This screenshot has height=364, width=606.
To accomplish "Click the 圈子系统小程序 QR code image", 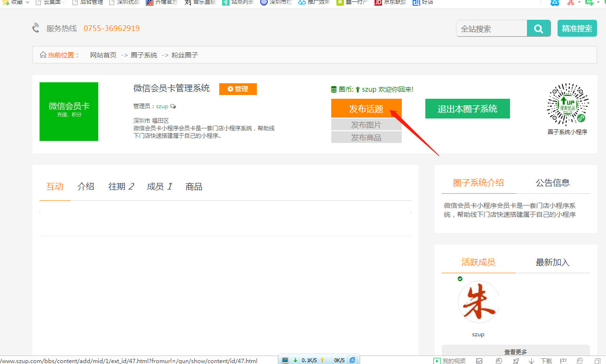I will (567, 104).
